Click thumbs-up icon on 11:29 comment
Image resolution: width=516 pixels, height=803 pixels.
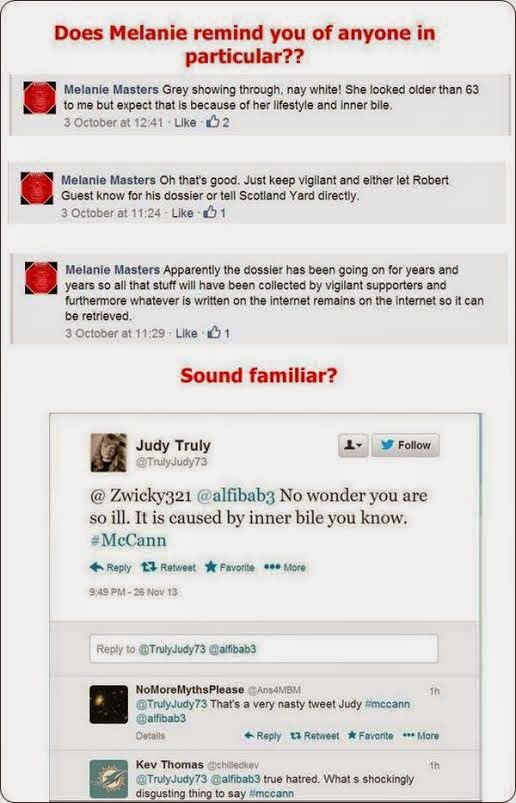214,333
